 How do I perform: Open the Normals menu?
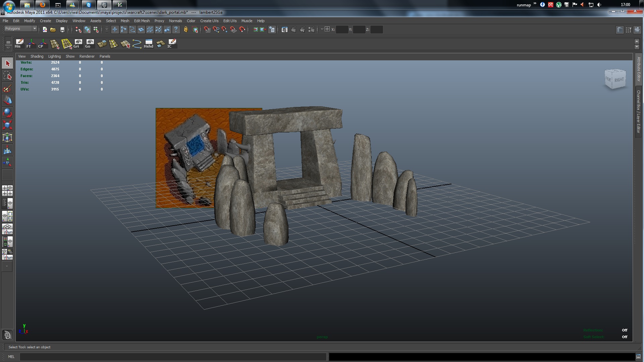(x=175, y=21)
